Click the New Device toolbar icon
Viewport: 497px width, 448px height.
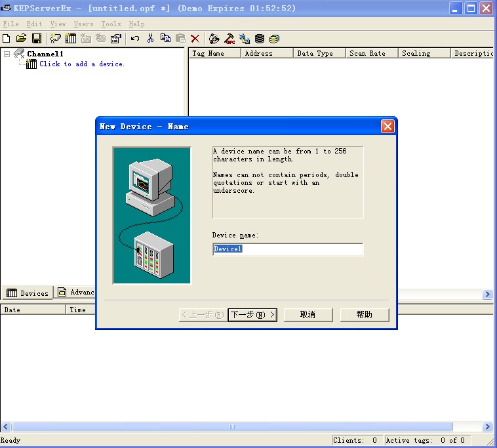pos(71,39)
